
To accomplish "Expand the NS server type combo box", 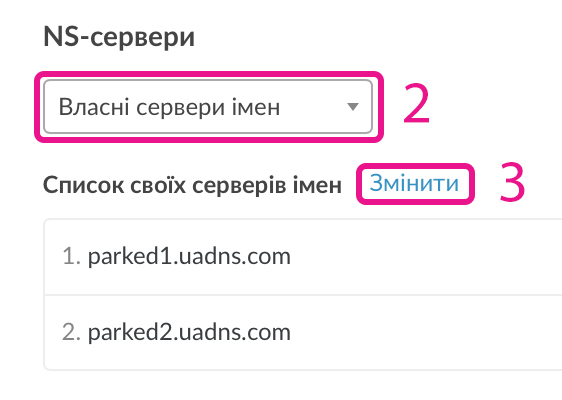I will [208, 107].
